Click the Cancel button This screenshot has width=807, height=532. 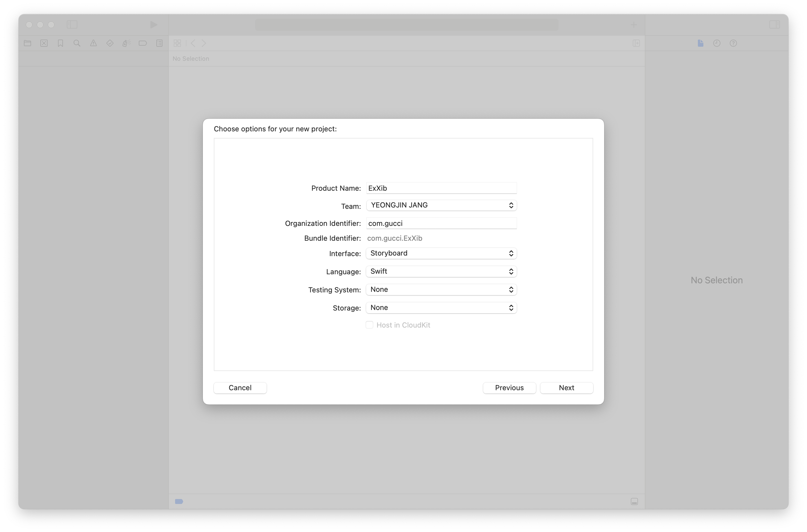(x=240, y=388)
